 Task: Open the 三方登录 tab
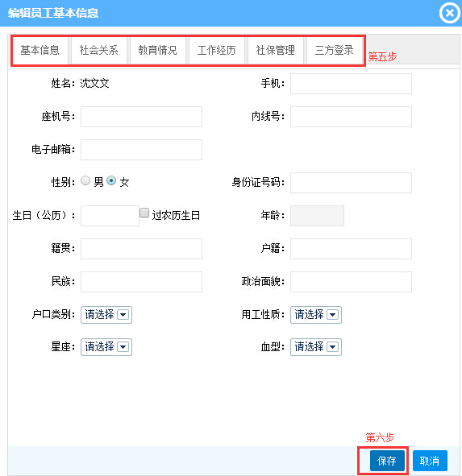pos(335,51)
